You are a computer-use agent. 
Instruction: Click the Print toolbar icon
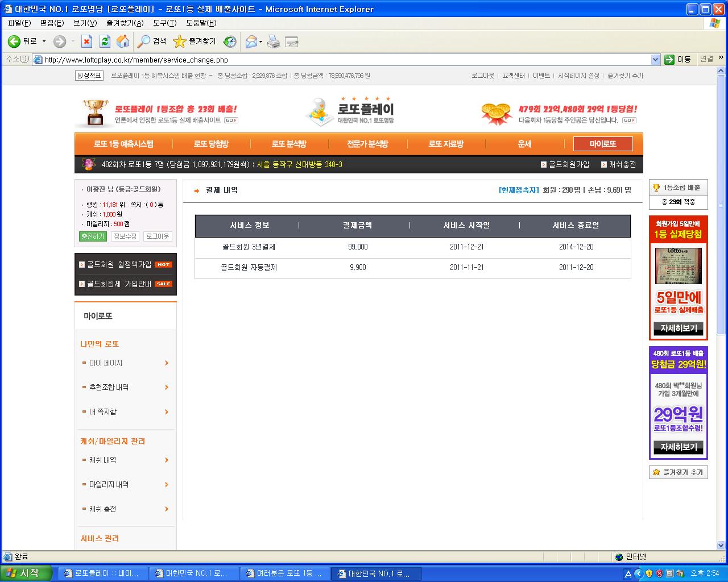274,41
